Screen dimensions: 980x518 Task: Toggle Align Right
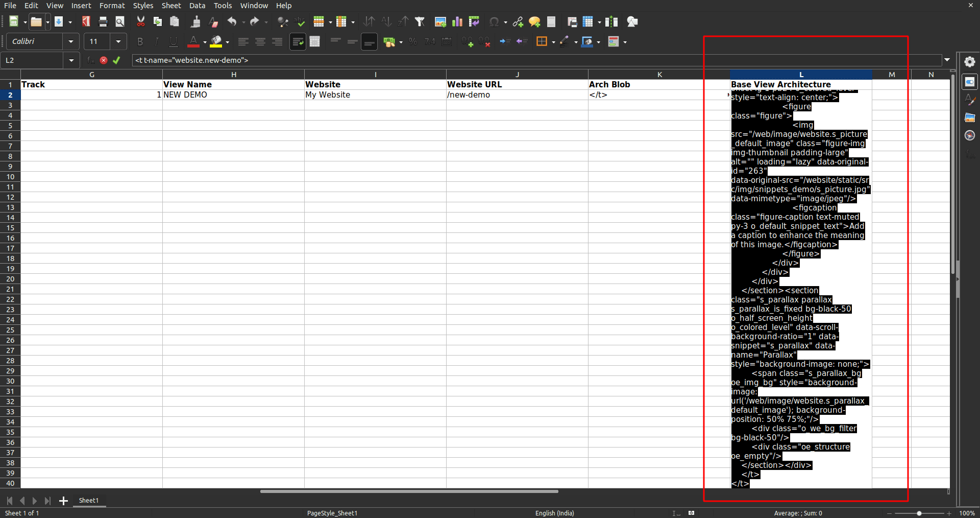click(277, 41)
